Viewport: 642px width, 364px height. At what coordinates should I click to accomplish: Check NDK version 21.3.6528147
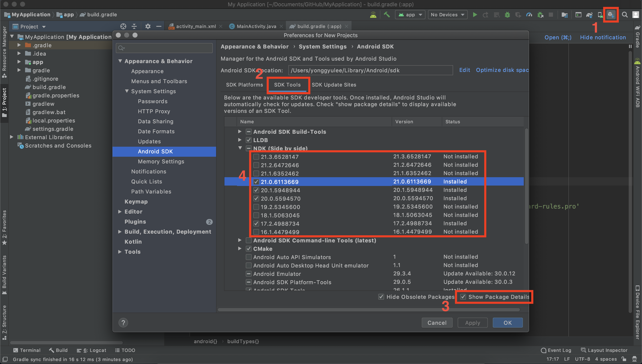tap(256, 157)
